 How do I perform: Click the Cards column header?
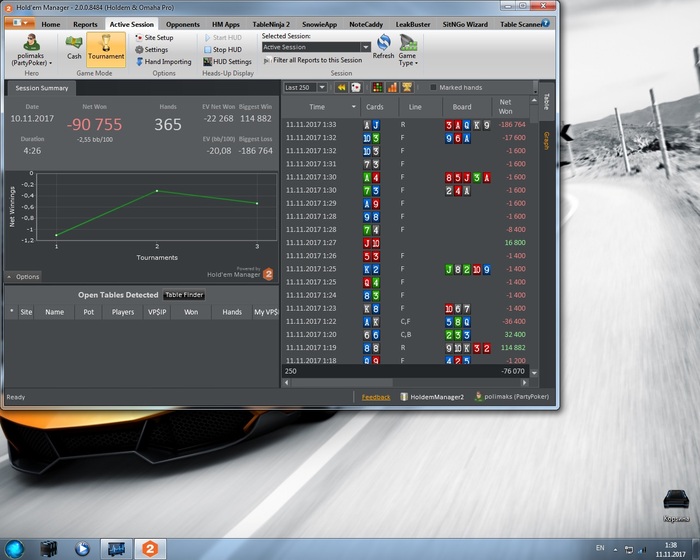375,107
